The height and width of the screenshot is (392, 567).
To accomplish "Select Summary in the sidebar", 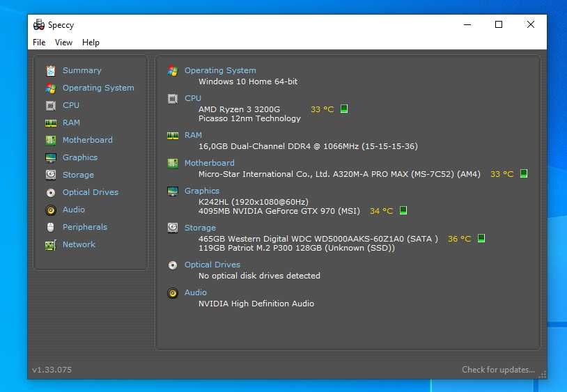I will pos(81,70).
